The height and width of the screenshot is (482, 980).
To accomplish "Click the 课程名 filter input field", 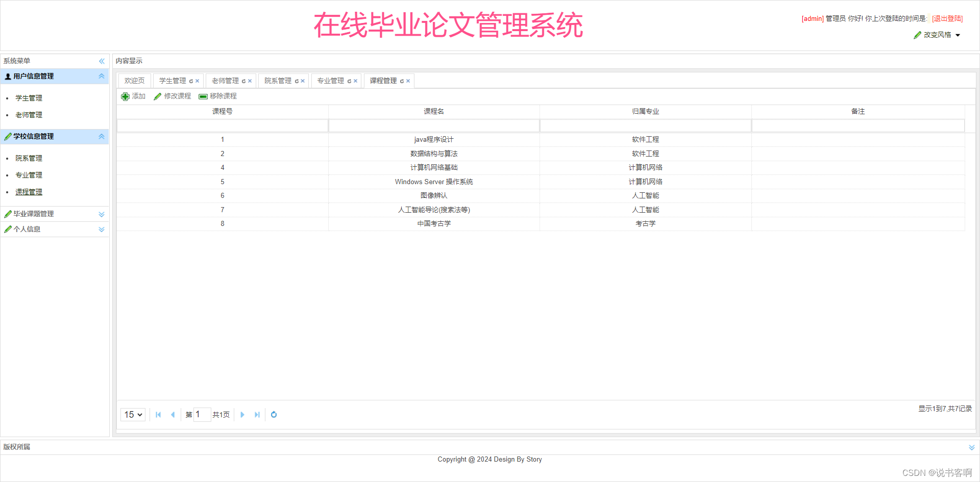I will coord(434,126).
